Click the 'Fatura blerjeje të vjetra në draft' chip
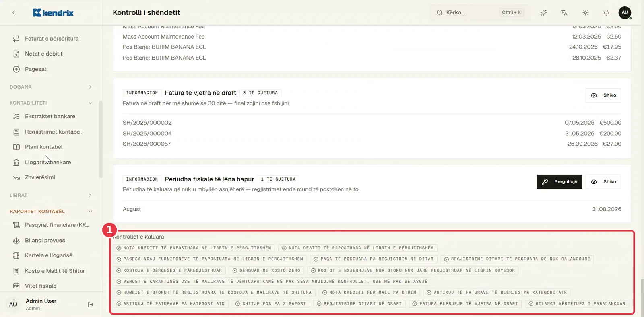The width and height of the screenshot is (644, 317). [x=465, y=304]
